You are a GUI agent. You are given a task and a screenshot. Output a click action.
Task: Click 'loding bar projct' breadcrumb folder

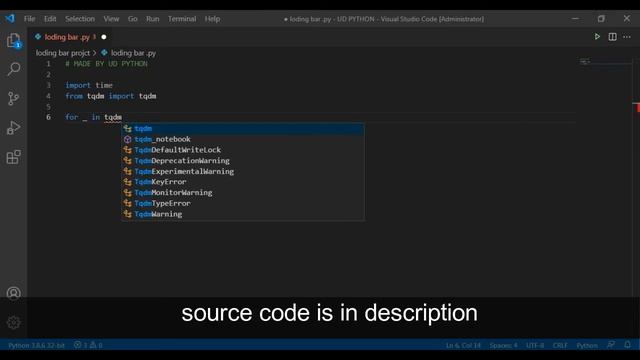pos(63,53)
